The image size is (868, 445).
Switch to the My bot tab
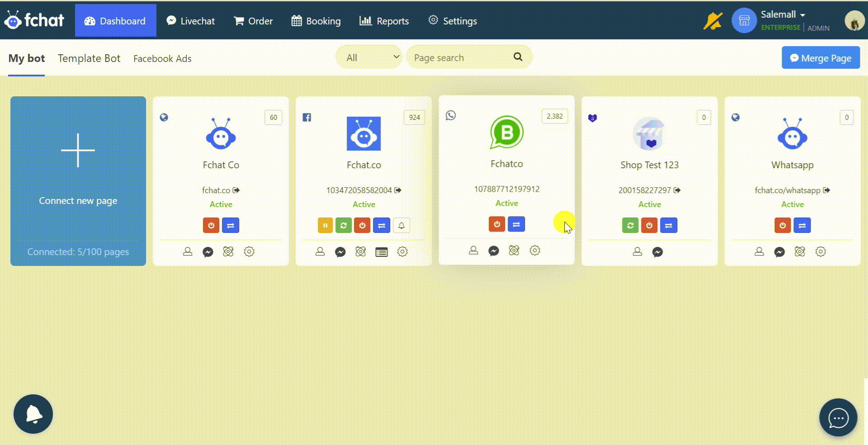[27, 58]
